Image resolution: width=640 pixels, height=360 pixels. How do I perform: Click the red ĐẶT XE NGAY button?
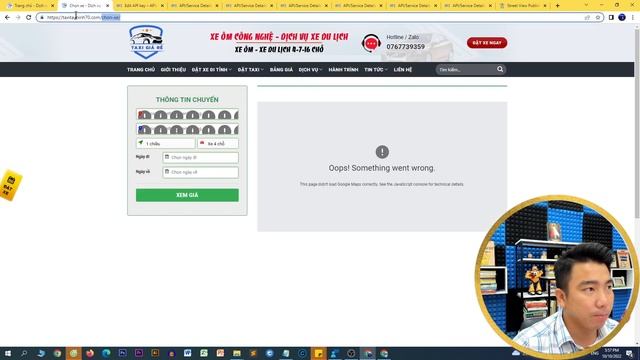coord(487,43)
